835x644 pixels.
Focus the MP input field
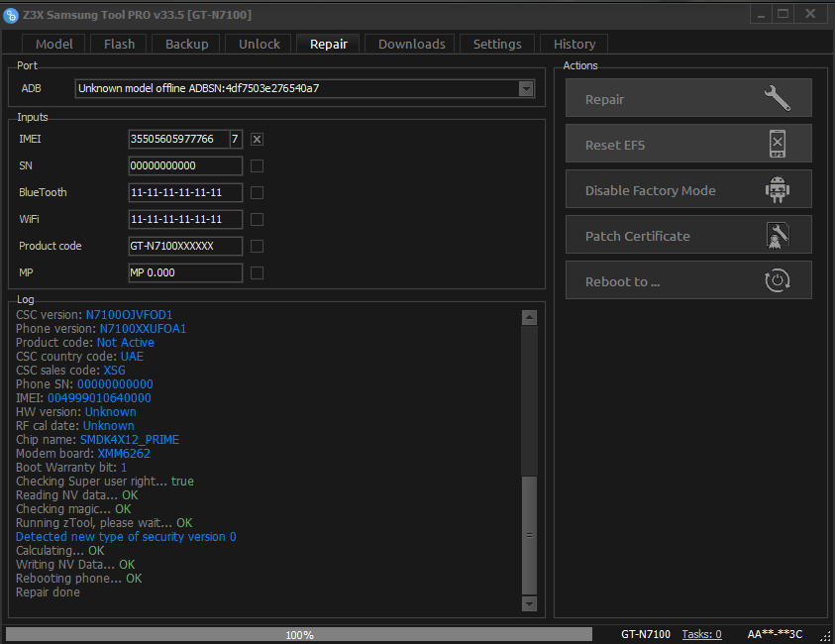185,272
